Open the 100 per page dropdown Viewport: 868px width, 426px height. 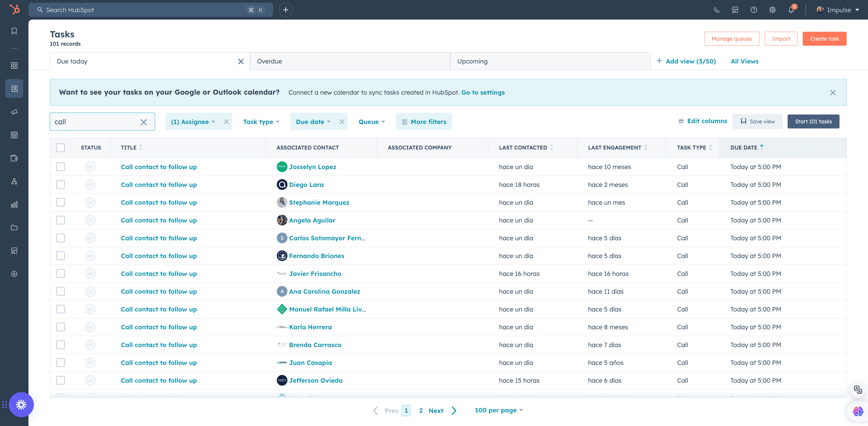point(498,410)
